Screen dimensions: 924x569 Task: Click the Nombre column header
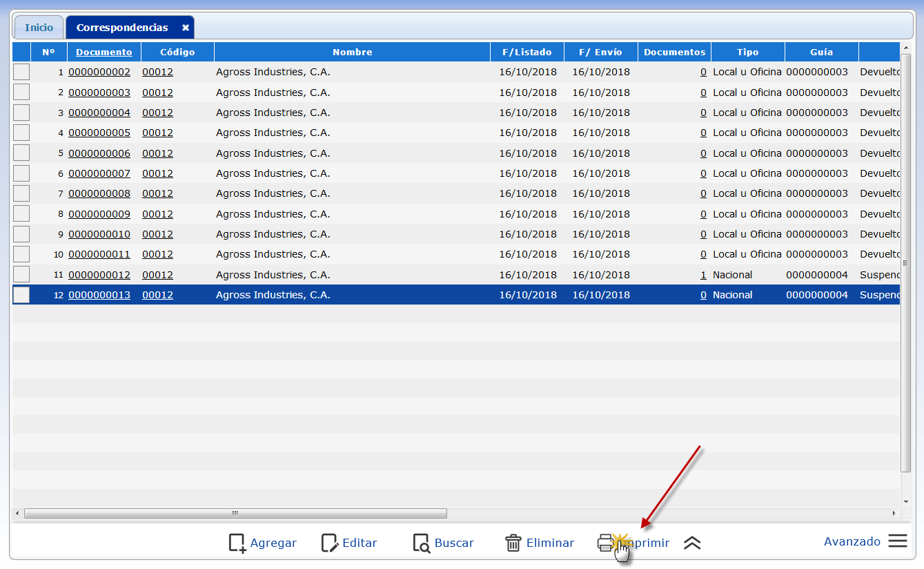[x=352, y=52]
